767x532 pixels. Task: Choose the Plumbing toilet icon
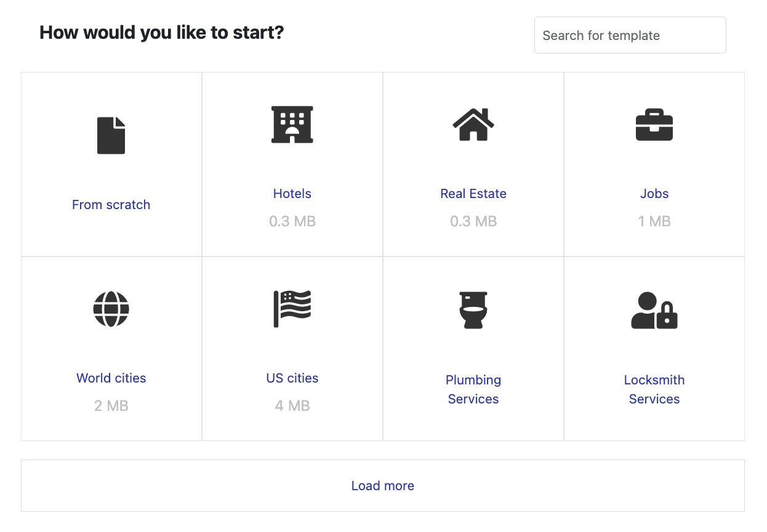pos(473,309)
